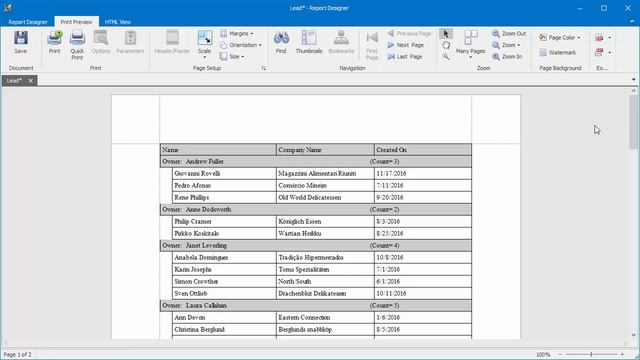Viewport: 640px width, 360px height.
Task: Click Zoom Out
Action: tap(509, 33)
